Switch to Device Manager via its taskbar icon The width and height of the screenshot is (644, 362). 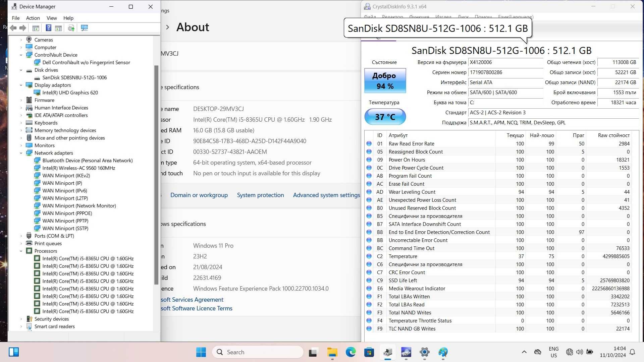(388, 352)
